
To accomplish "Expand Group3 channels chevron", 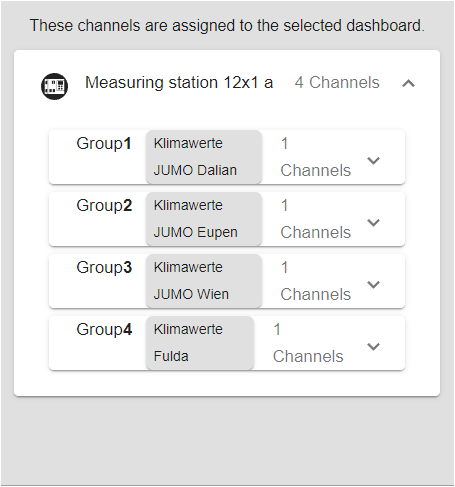I will coord(373,285).
